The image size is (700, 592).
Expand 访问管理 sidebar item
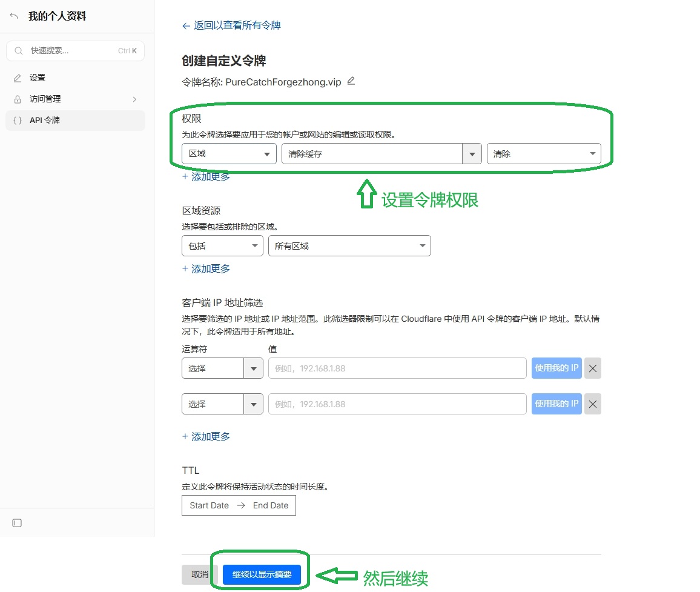pyautogui.click(x=75, y=99)
